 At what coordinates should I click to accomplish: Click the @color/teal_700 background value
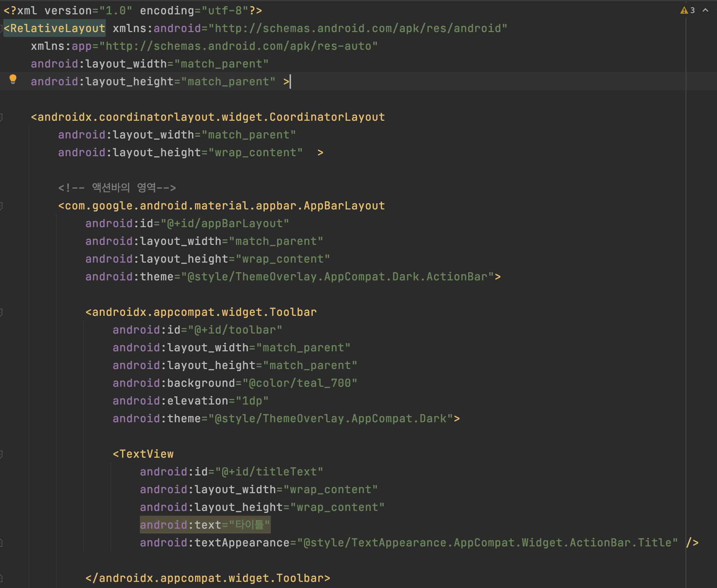[299, 383]
